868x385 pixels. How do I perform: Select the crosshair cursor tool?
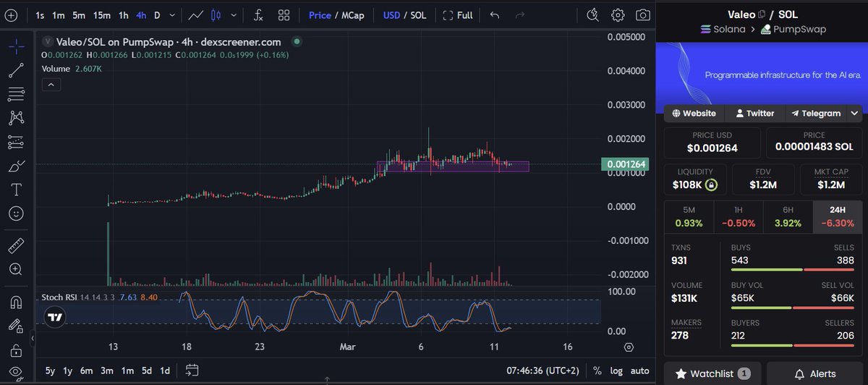click(17, 46)
